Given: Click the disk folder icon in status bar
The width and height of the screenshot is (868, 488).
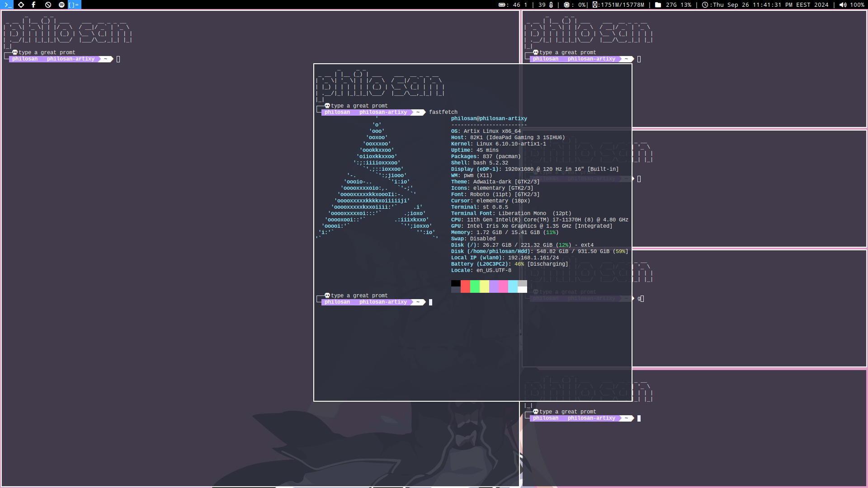Looking at the screenshot, I should [658, 5].
